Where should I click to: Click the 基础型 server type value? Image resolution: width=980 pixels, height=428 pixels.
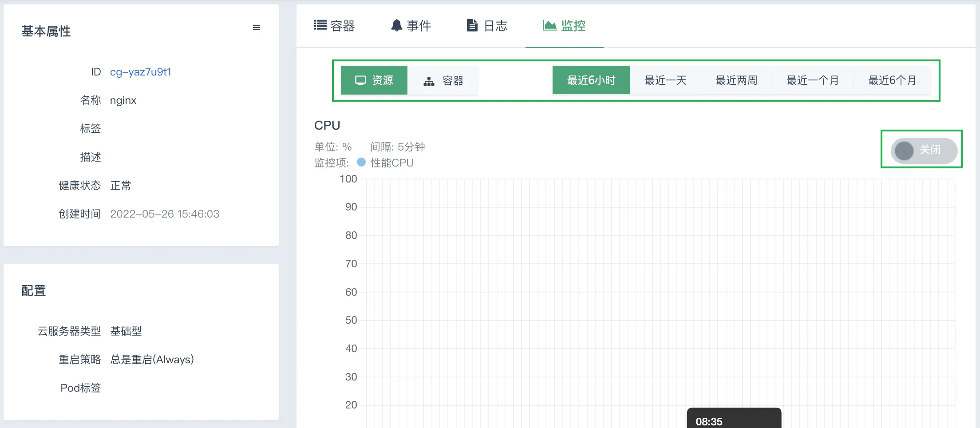pos(126,331)
